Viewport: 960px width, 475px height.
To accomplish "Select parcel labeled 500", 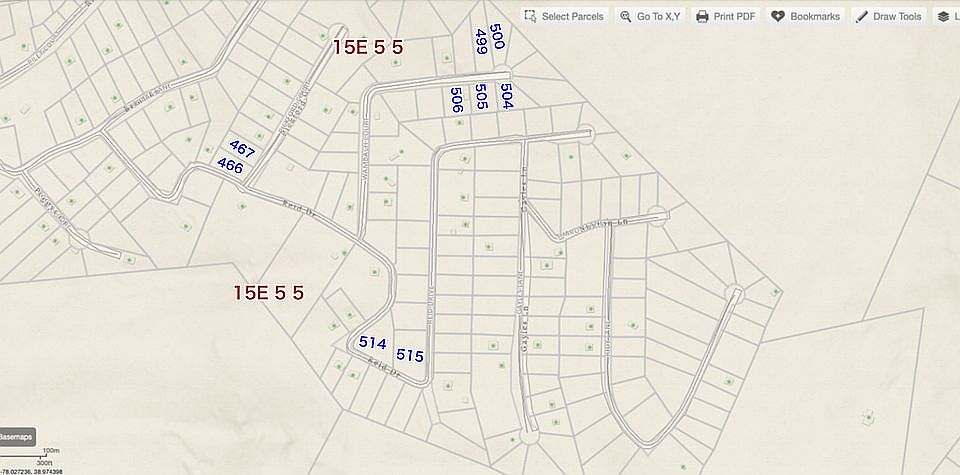I will tap(497, 37).
